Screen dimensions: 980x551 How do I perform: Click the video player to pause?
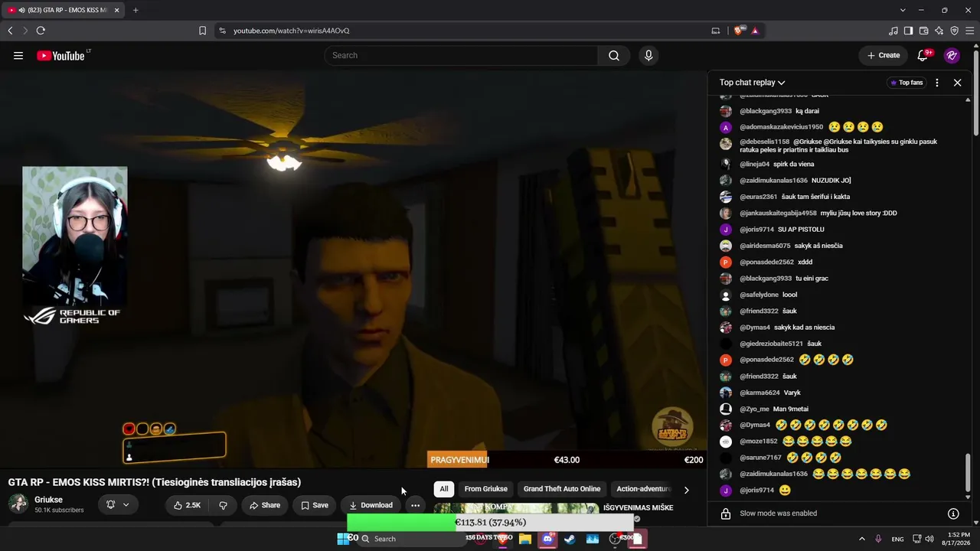pos(353,268)
